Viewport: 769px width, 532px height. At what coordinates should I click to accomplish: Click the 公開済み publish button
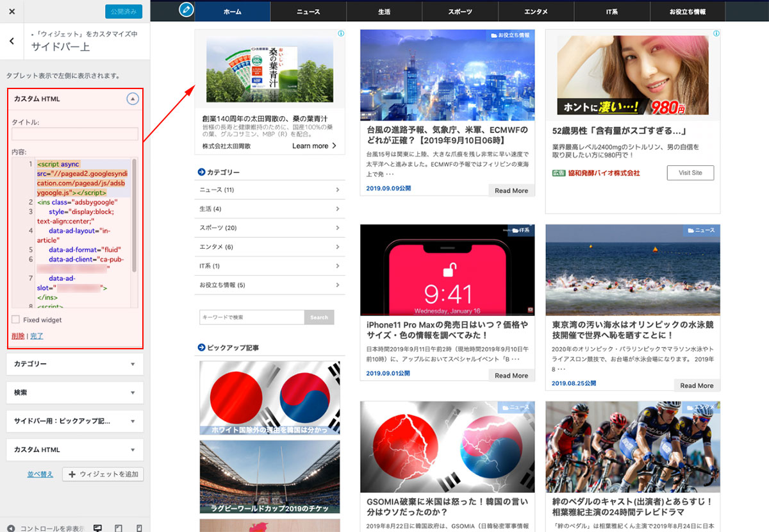point(124,12)
